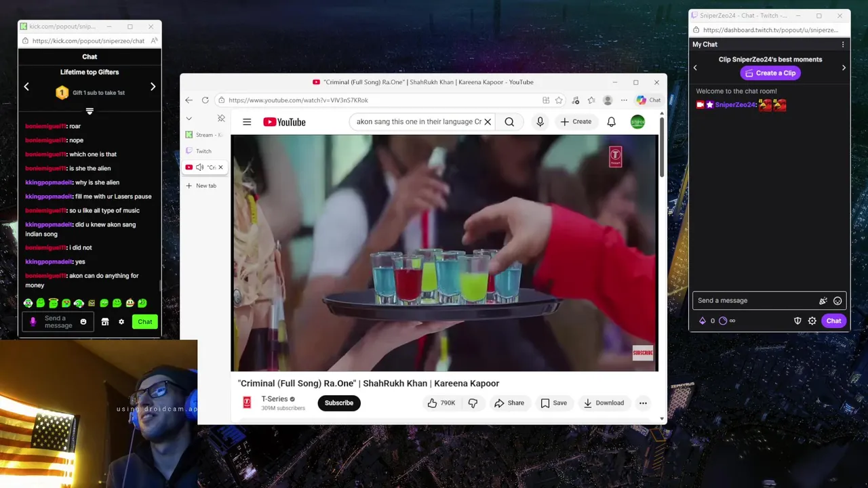868x488 pixels.
Task: Send message with purple Twitch Chat button
Action: pos(833,321)
